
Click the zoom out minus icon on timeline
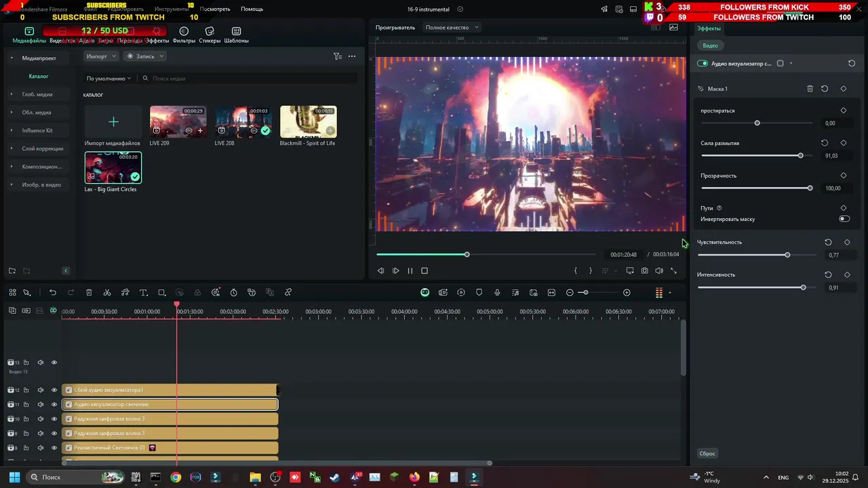point(570,293)
